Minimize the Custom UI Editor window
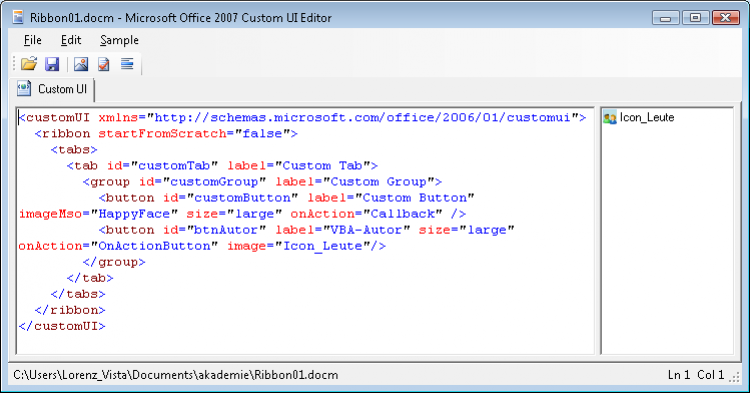This screenshot has height=393, width=750. tap(665, 18)
